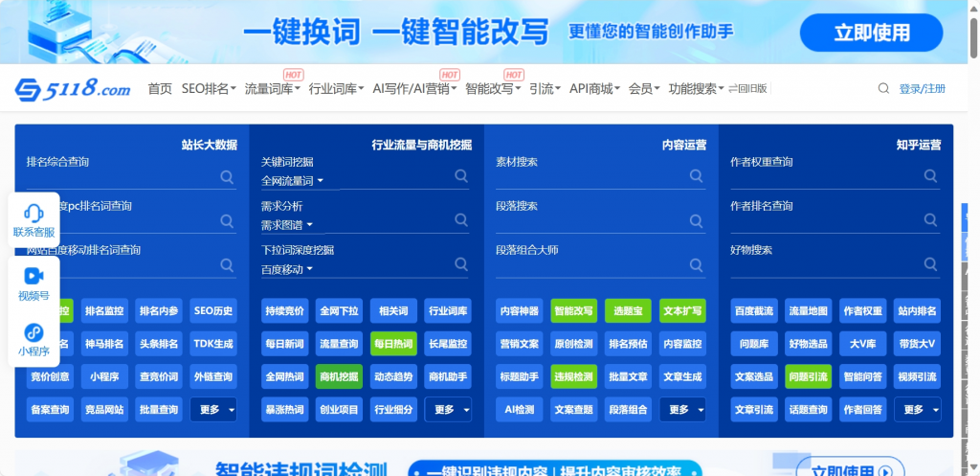Screen dimensions: 980x476
Task: Expand the 全网流量词 dropdown
Action: coord(293,181)
